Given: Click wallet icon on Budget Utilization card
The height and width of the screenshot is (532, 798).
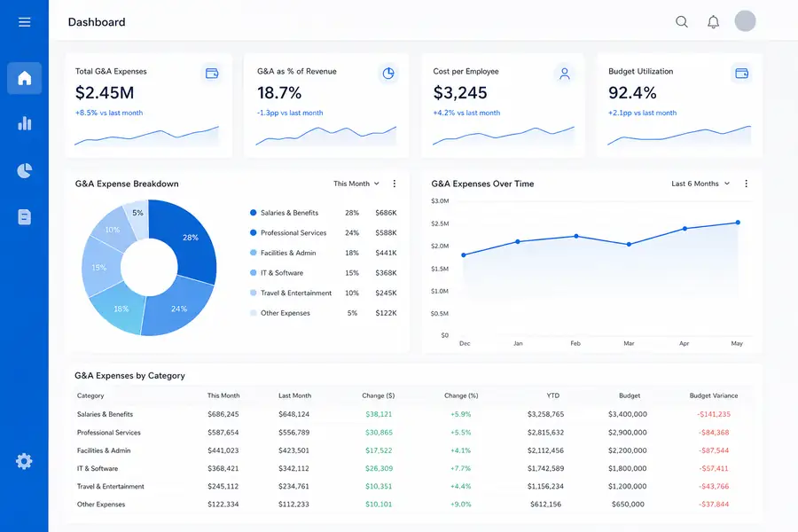Looking at the screenshot, I should click(x=741, y=74).
